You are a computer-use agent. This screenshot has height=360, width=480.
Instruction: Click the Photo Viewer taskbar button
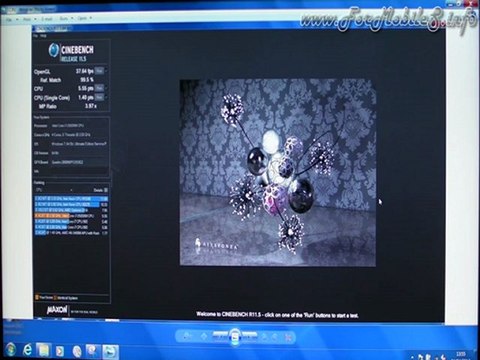click(x=110, y=352)
